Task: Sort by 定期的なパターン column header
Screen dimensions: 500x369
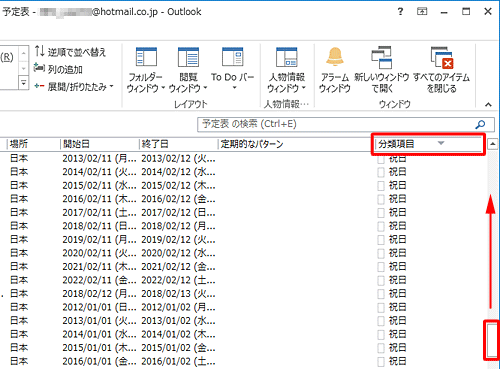Action: 296,144
